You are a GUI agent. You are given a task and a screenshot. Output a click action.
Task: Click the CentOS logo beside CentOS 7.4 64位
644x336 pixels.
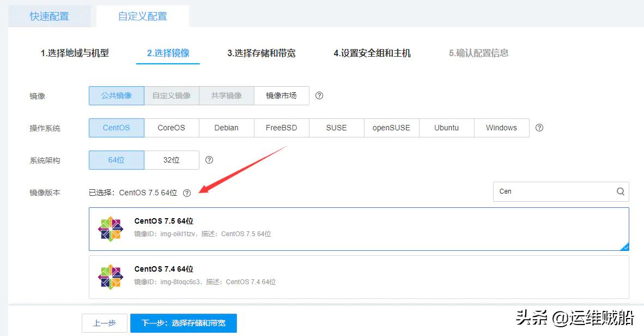click(111, 277)
